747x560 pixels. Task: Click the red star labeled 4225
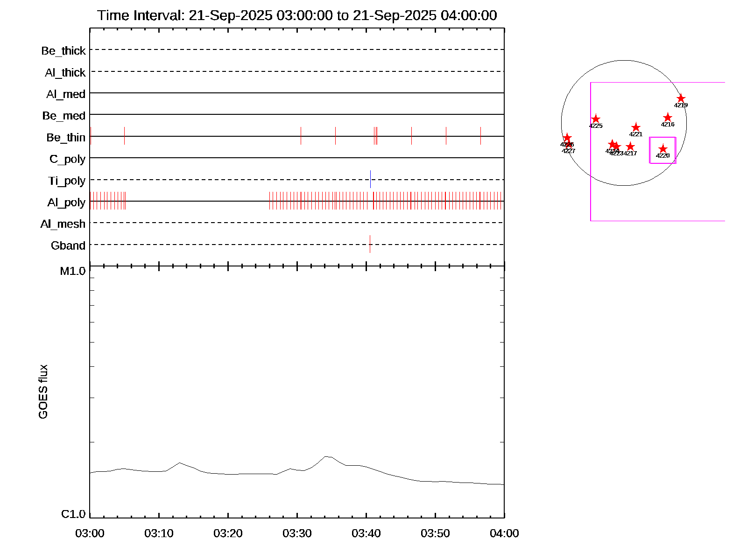[x=596, y=119]
